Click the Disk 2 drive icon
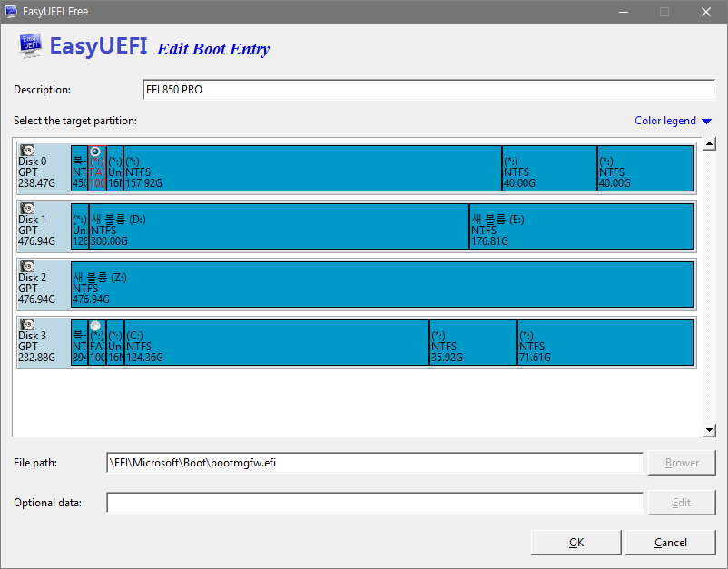 [27, 266]
